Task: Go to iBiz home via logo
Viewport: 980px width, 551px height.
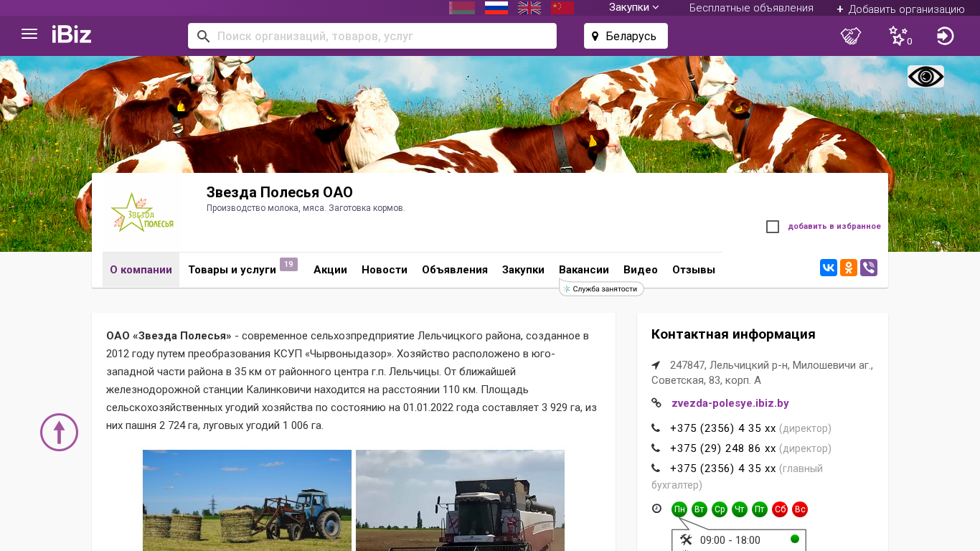Action: point(72,34)
